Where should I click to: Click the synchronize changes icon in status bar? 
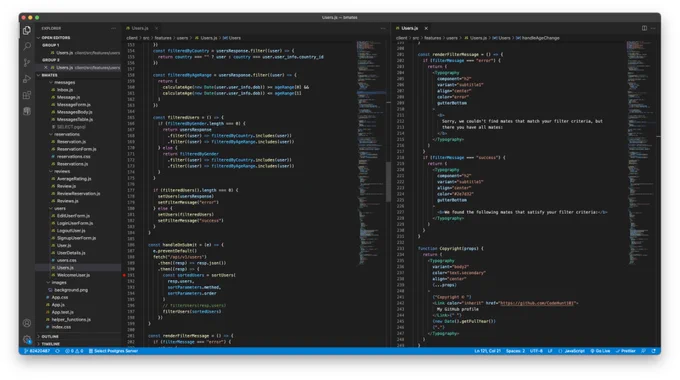point(57,351)
